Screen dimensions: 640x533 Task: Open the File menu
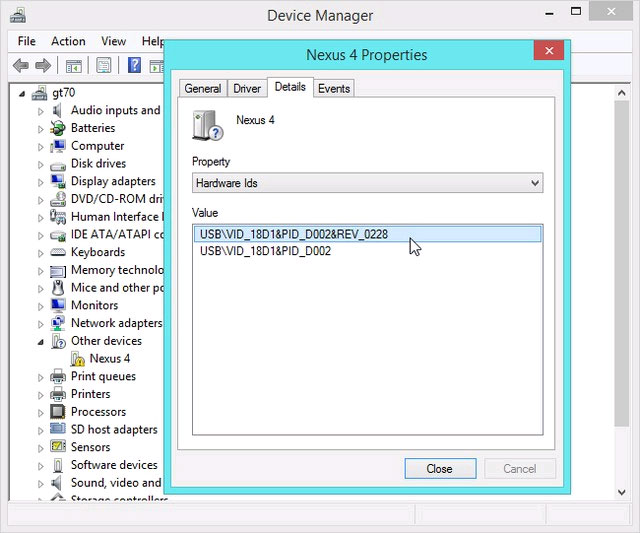[27, 41]
